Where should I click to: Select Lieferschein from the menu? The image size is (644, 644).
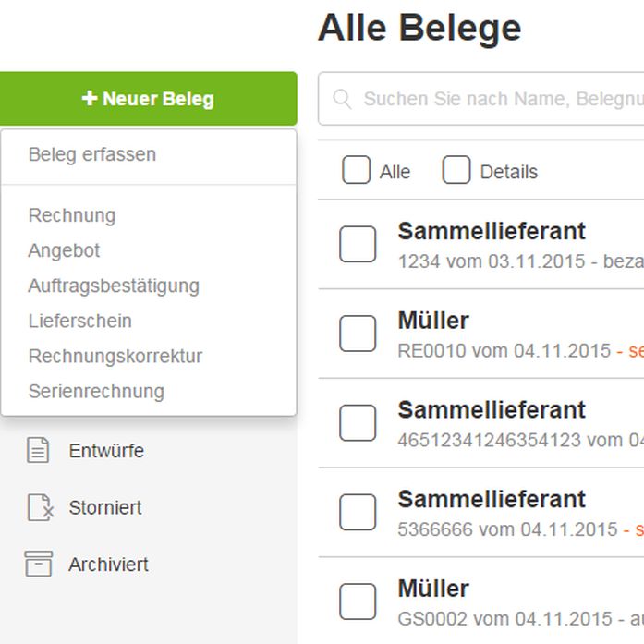[x=80, y=321]
